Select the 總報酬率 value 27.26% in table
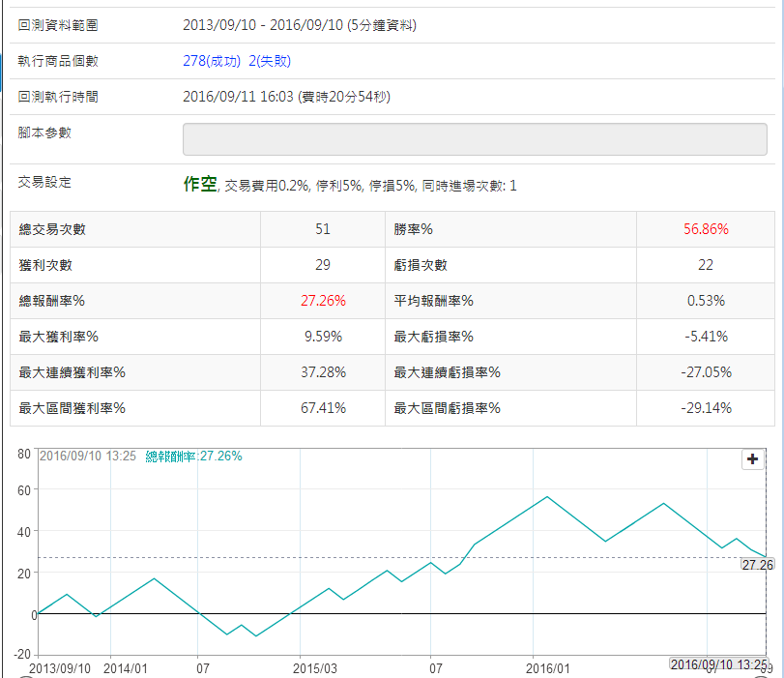This screenshot has height=678, width=784. [322, 301]
